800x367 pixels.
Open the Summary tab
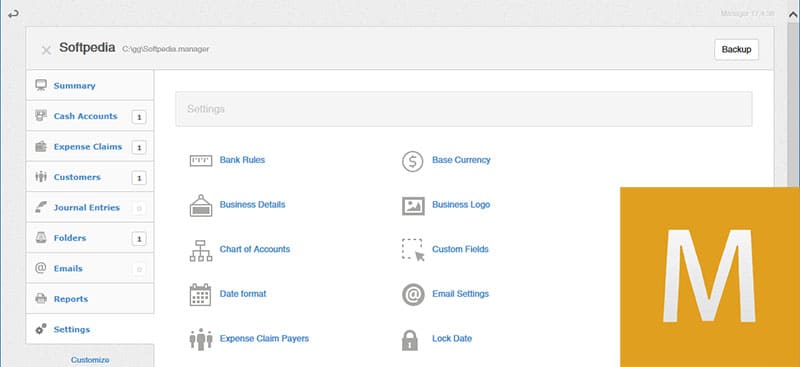click(x=90, y=85)
